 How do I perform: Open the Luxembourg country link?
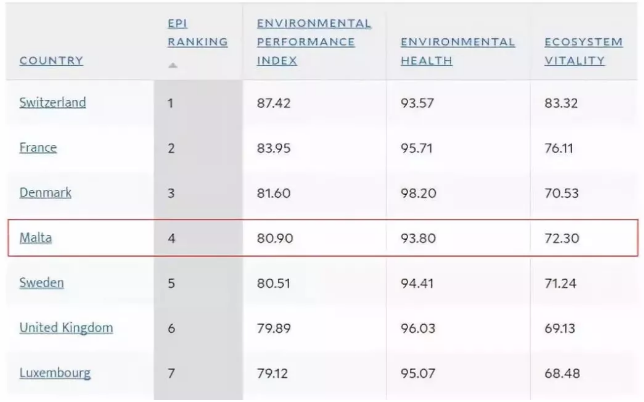click(55, 373)
